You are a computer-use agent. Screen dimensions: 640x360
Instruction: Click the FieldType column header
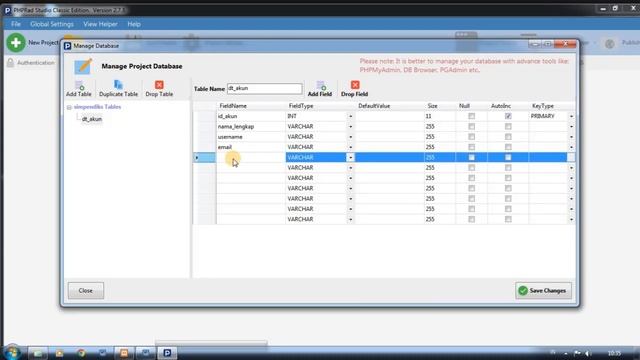tap(301, 106)
